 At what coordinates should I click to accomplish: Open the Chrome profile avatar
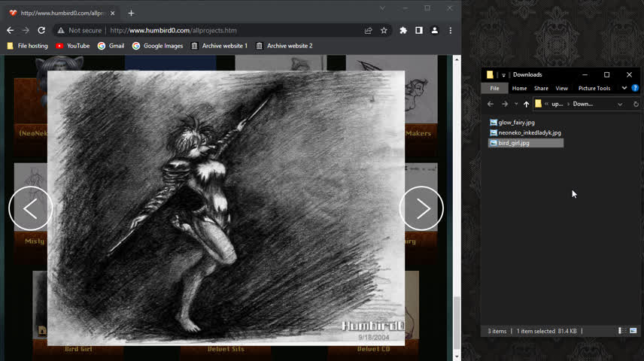(x=434, y=30)
